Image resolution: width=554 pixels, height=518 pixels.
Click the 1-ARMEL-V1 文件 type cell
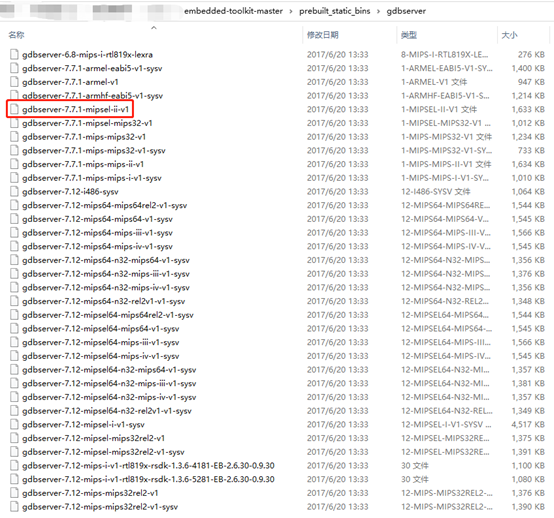(x=434, y=82)
